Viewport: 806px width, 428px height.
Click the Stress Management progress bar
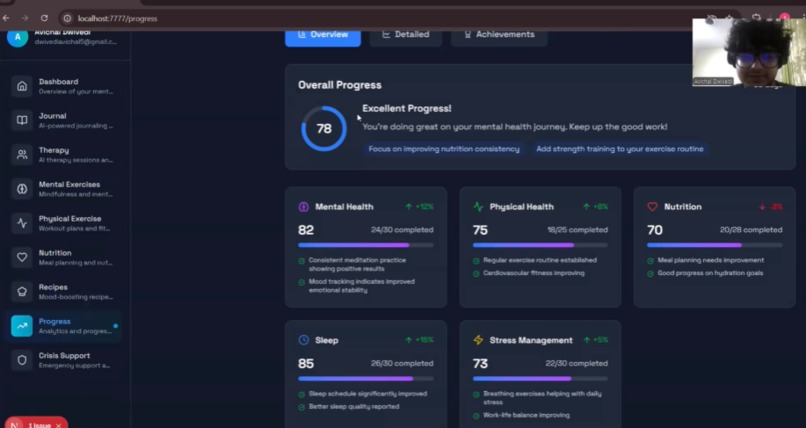tap(540, 379)
